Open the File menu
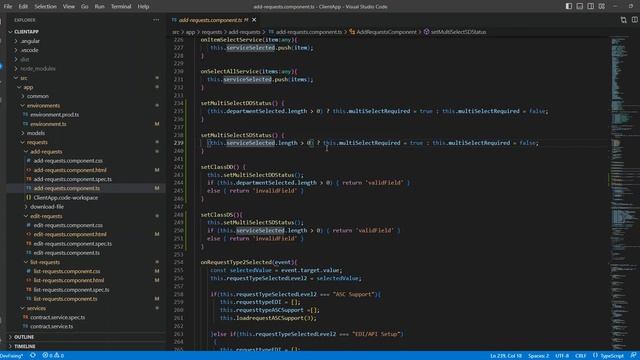This screenshot has height=360, width=640. (8, 7)
